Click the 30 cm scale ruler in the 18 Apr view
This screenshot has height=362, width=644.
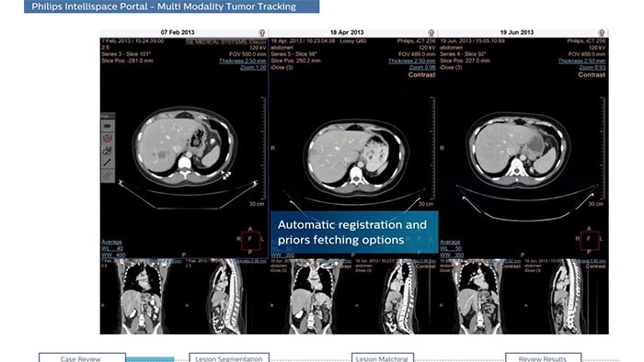[432, 148]
